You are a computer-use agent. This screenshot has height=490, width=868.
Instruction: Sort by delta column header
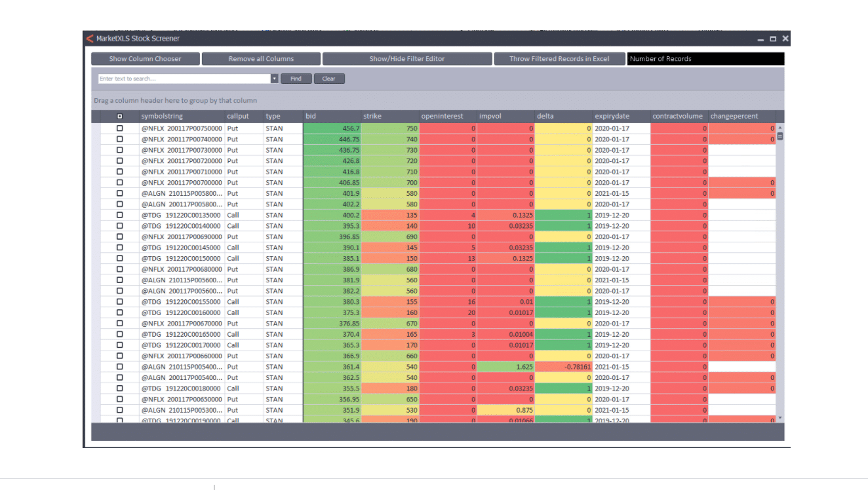point(563,117)
